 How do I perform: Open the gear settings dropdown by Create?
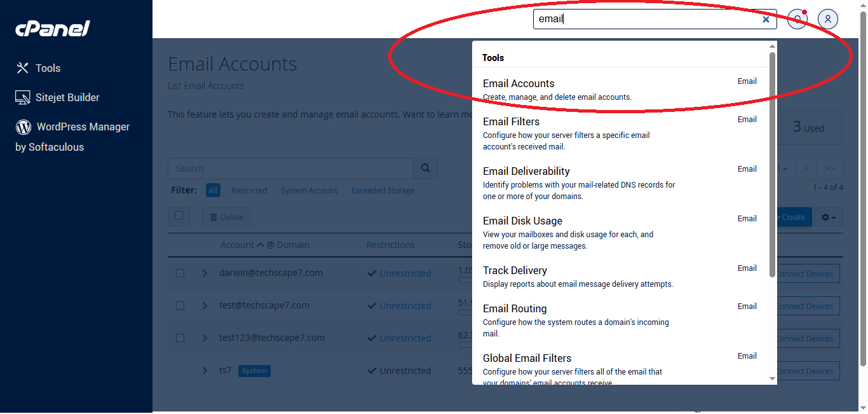pyautogui.click(x=828, y=217)
